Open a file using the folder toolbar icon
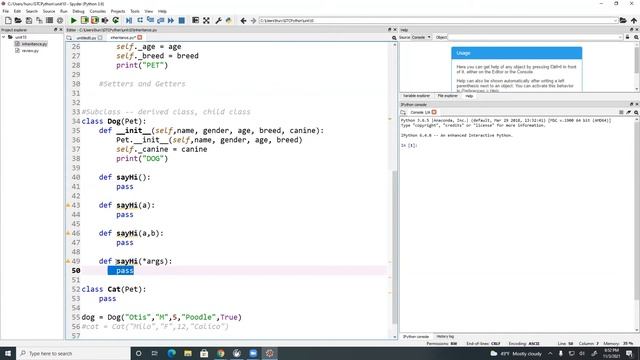The image size is (640, 360). [x=18, y=20]
